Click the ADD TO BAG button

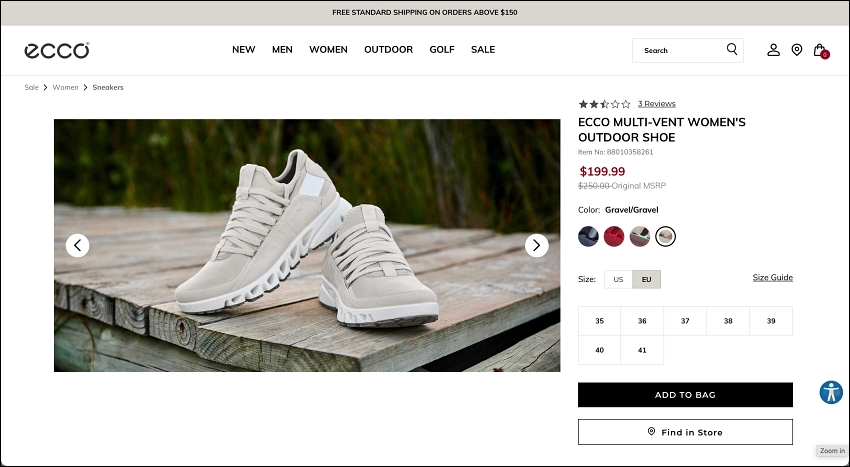click(685, 395)
